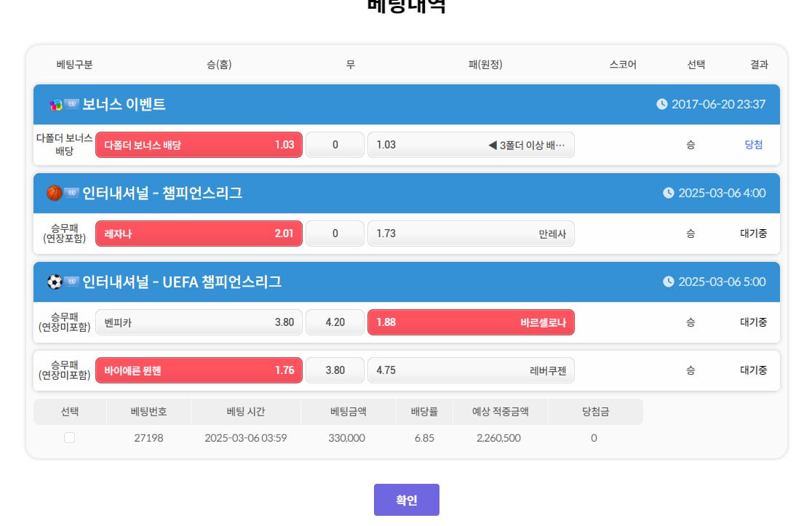This screenshot has width=812, height=526.
Task: Select the 바이에른 뮌헨 1.76 odds button
Action: pos(199,370)
